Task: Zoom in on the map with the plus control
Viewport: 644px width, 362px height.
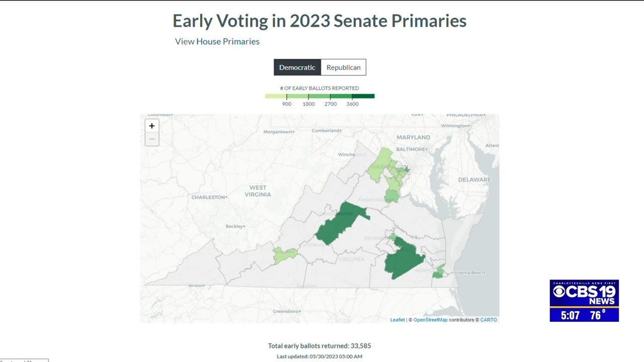Action: pyautogui.click(x=152, y=125)
